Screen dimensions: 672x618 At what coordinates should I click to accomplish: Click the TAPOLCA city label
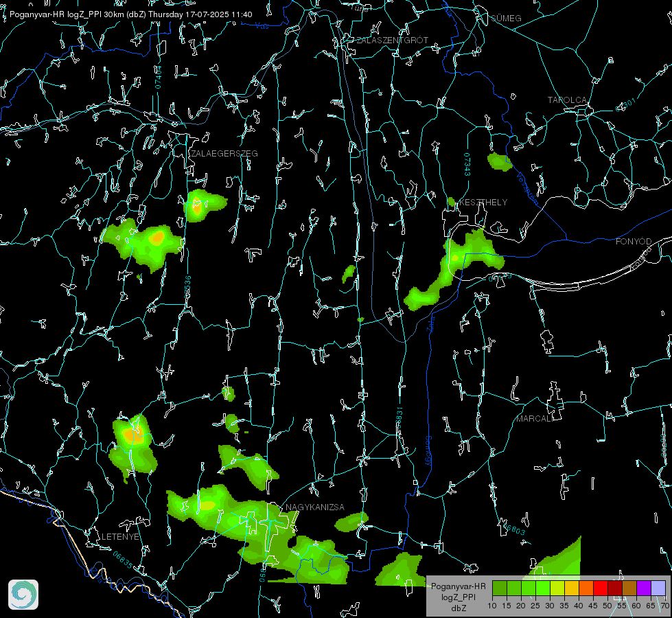[567, 100]
